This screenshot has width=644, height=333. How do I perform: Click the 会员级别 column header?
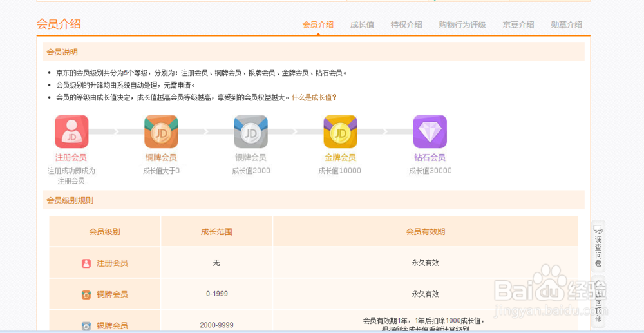click(x=105, y=232)
